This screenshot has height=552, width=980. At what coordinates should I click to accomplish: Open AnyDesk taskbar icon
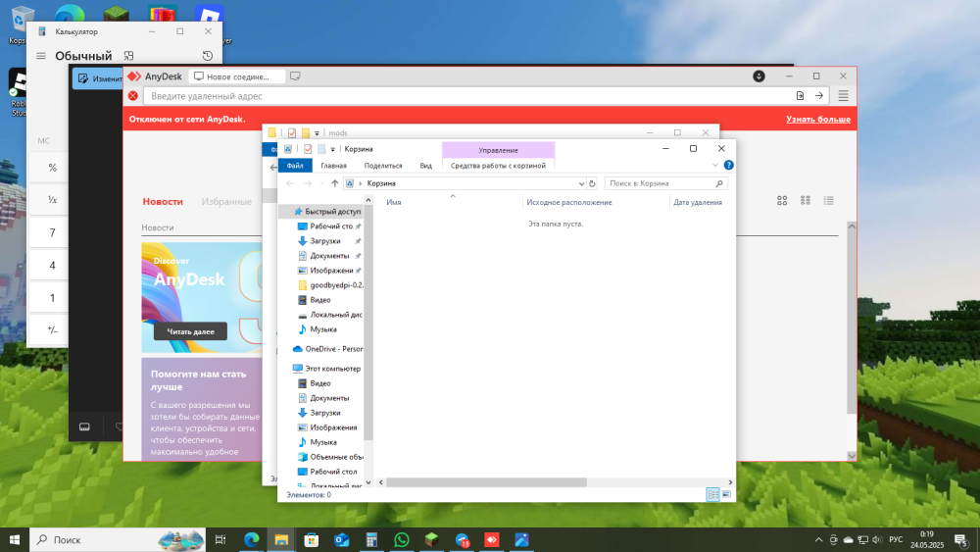[x=492, y=539]
